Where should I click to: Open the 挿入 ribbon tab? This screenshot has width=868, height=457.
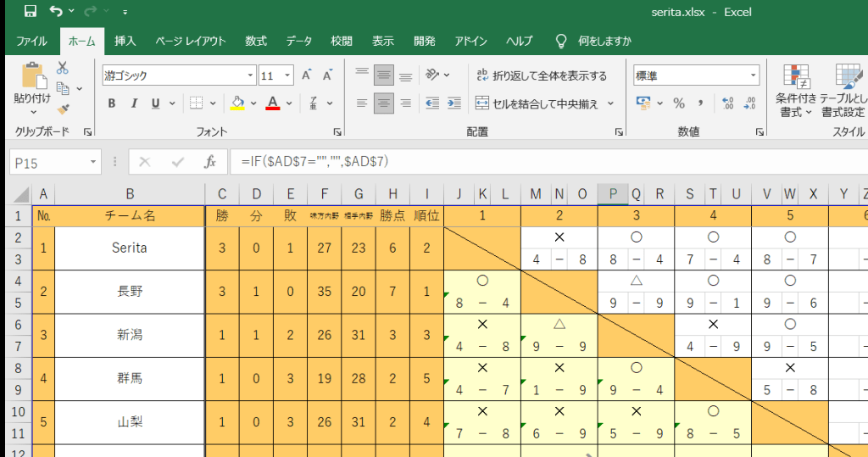click(x=125, y=41)
